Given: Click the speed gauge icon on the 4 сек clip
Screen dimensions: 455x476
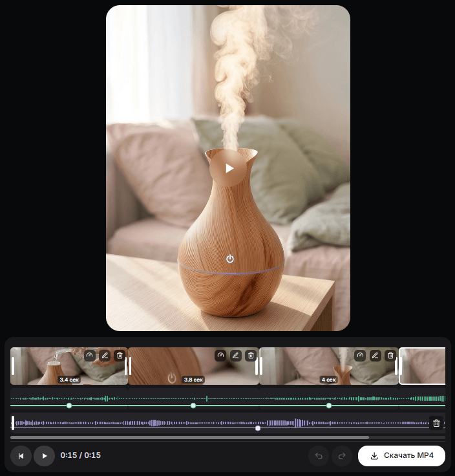Looking at the screenshot, I should pos(360,355).
